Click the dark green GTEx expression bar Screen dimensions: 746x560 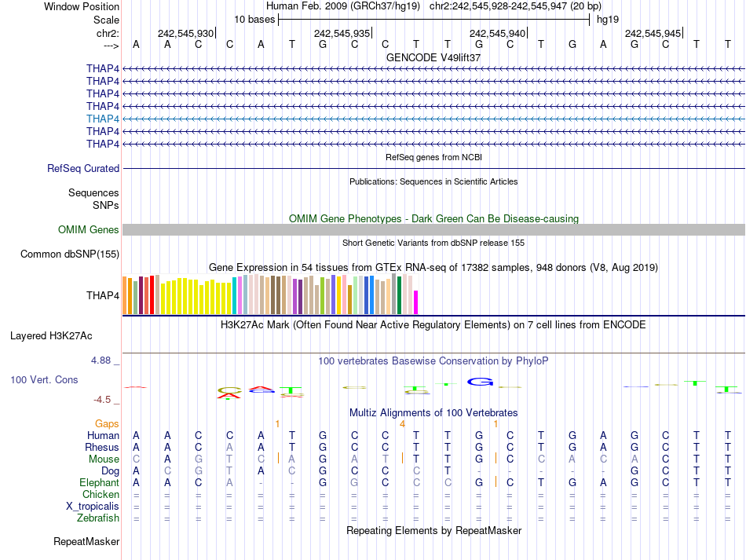coord(400,295)
